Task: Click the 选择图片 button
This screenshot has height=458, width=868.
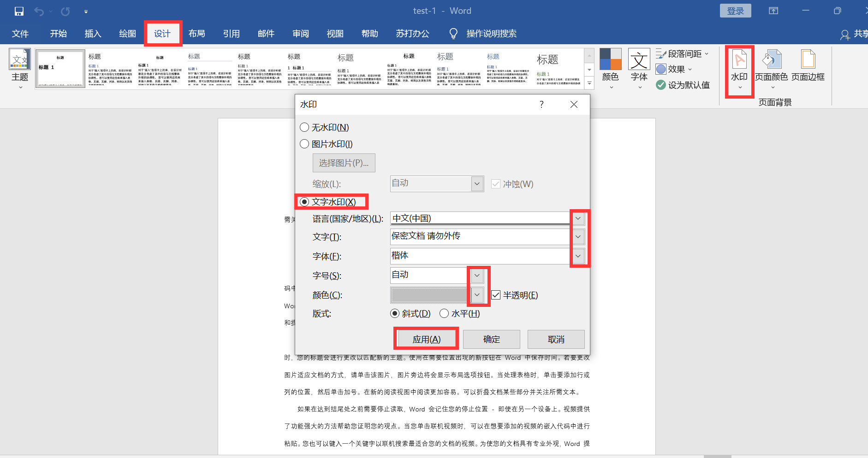Action: tap(344, 163)
